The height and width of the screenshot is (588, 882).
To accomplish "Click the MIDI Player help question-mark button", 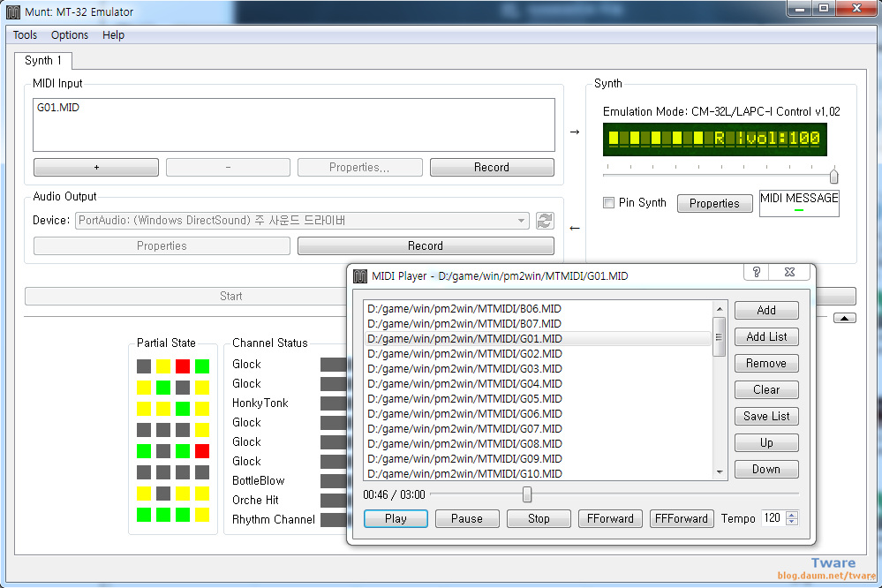I will pos(757,272).
